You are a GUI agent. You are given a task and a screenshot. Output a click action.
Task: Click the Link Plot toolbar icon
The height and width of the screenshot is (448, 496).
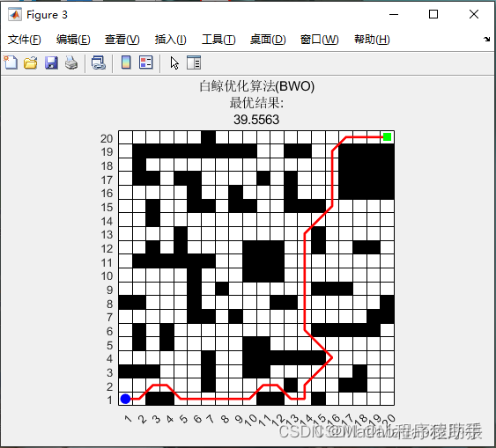99,62
